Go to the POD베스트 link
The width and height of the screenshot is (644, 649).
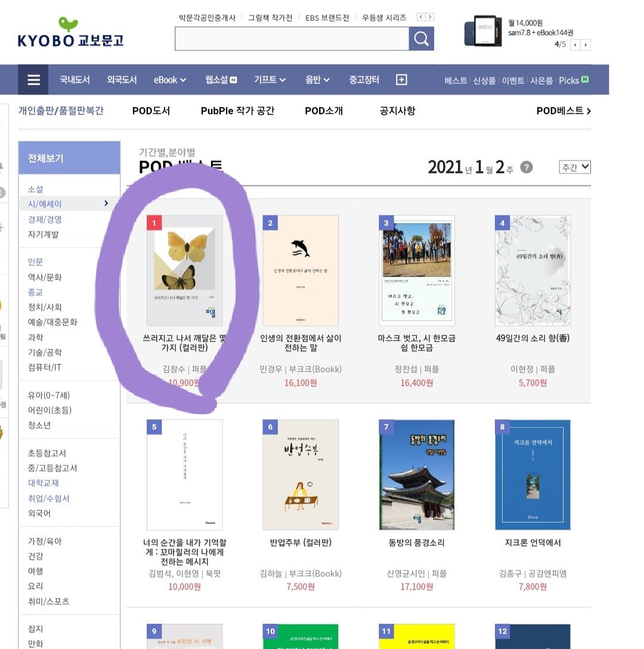click(563, 111)
